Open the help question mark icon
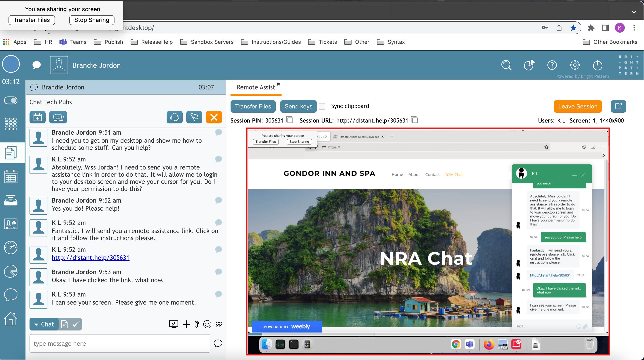 [552, 65]
